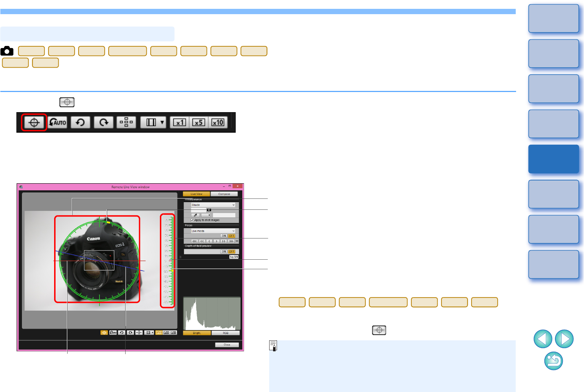Click the color temperature input field

coord(199,210)
